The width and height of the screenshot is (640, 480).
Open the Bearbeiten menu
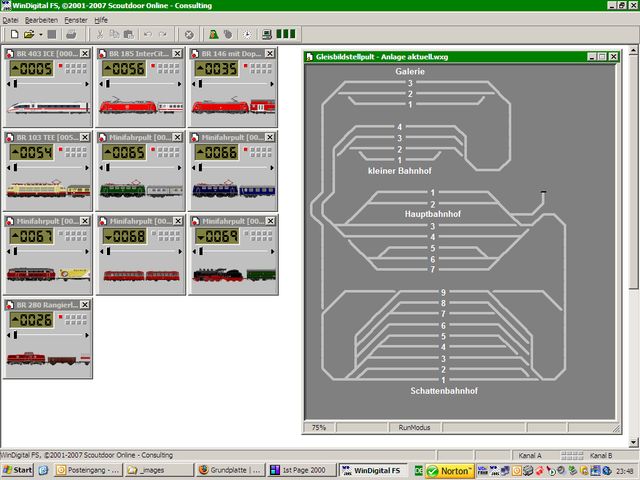tap(41, 20)
